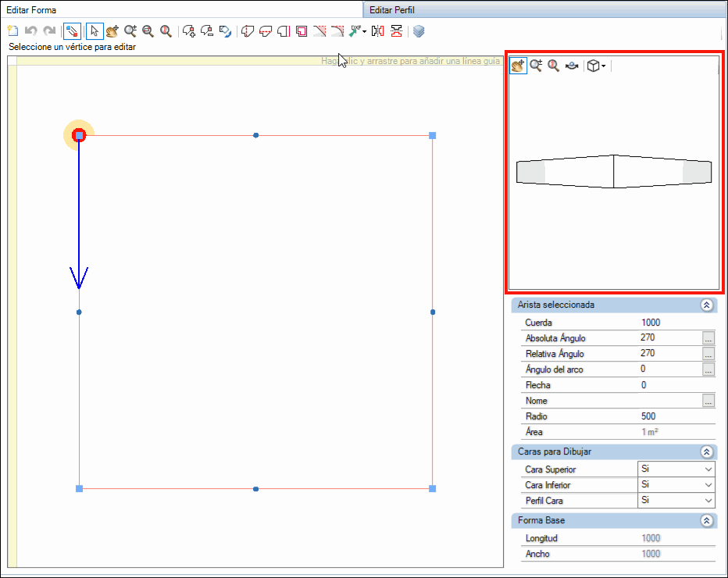The width and height of the screenshot is (728, 578).
Task: Click the reverse direction icon
Action: pyautogui.click(x=225, y=31)
